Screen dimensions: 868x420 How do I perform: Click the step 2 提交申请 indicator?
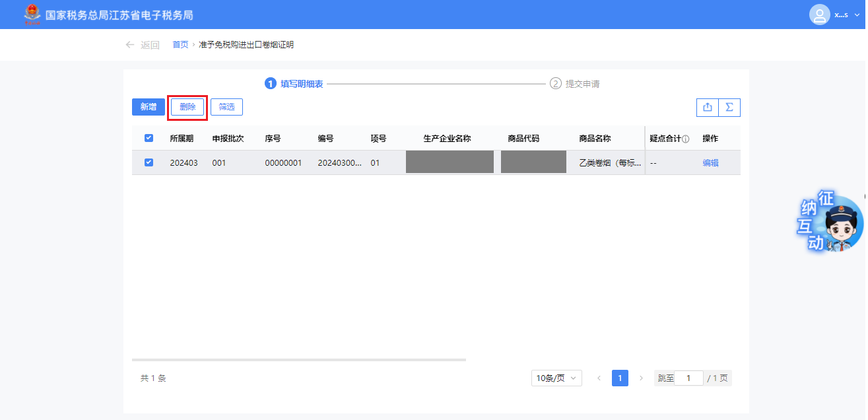574,84
